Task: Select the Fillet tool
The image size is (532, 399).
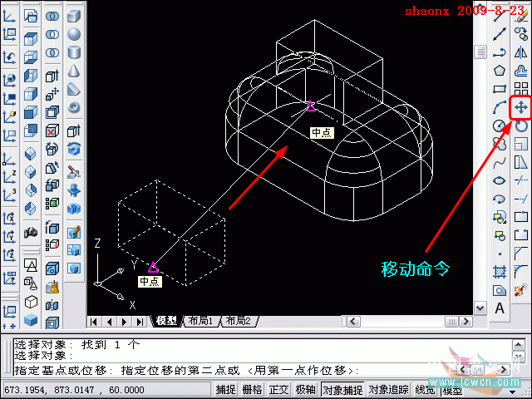Action: coord(521,272)
